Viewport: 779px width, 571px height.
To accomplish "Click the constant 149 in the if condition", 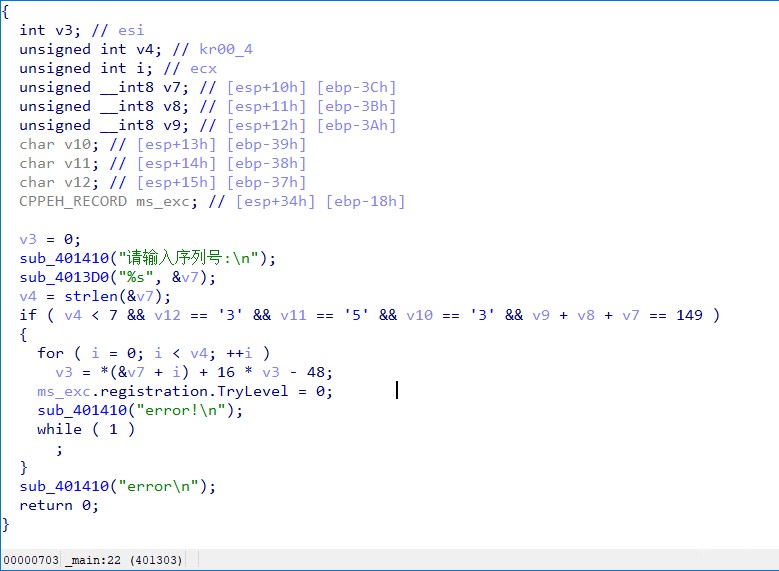I will [690, 315].
